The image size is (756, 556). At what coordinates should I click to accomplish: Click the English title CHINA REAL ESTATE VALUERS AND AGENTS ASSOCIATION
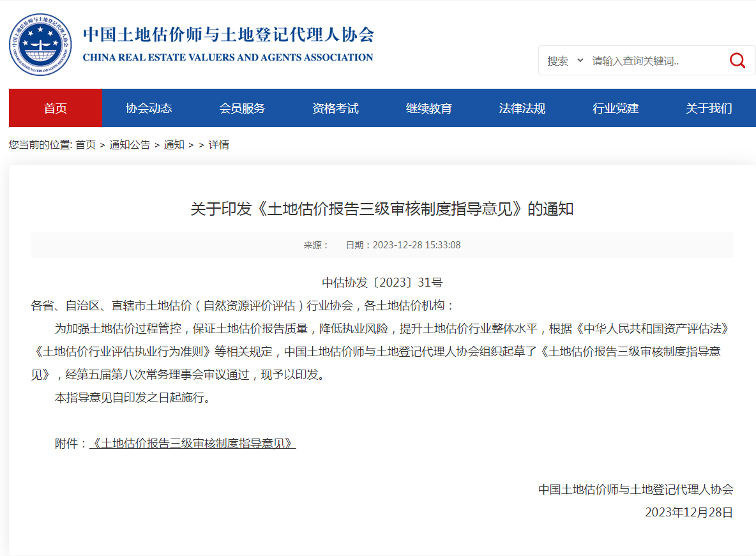[227, 57]
